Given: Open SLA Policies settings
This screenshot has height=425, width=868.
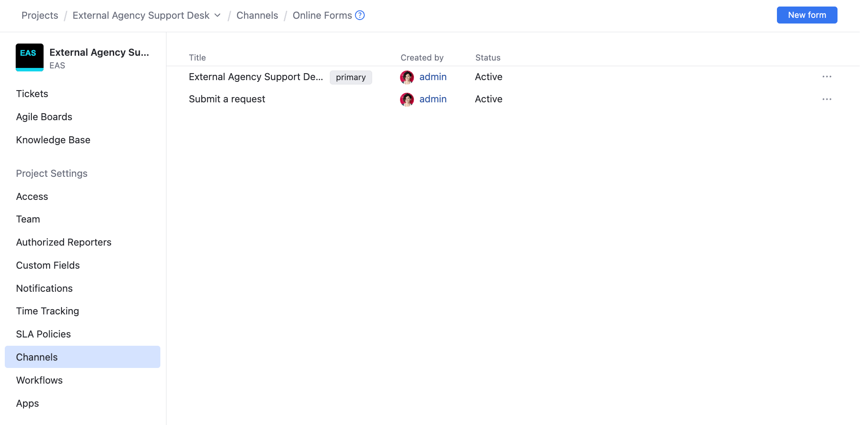Looking at the screenshot, I should (x=43, y=334).
